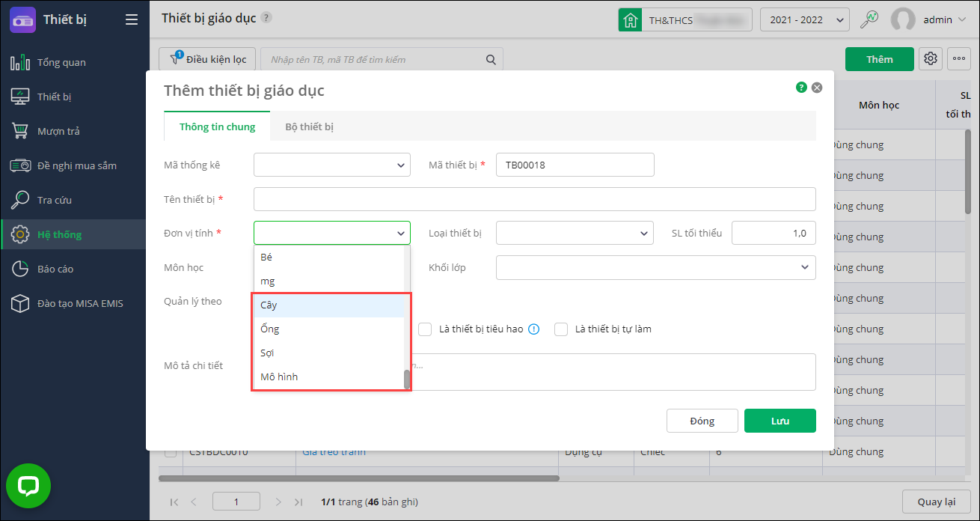Click the Mượn trả cart icon
The height and width of the screenshot is (521, 980).
(x=20, y=131)
